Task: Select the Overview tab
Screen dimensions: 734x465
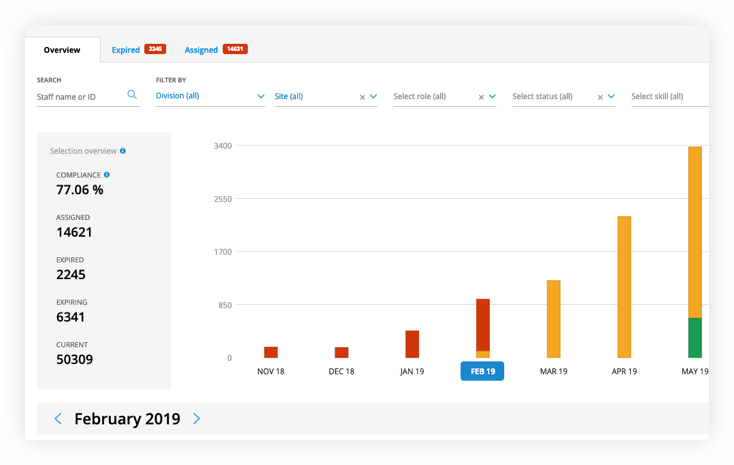Action: click(x=62, y=50)
